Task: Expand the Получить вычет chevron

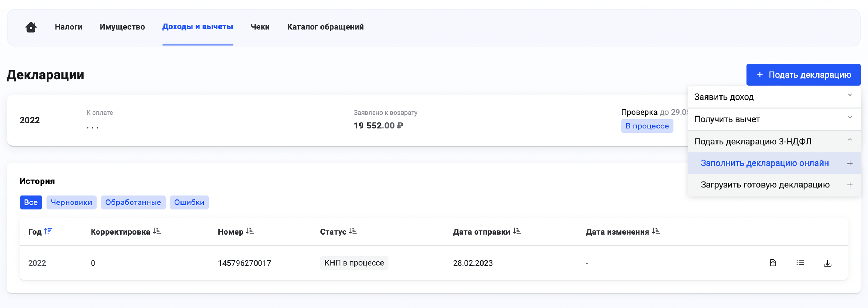Action: coord(850,118)
